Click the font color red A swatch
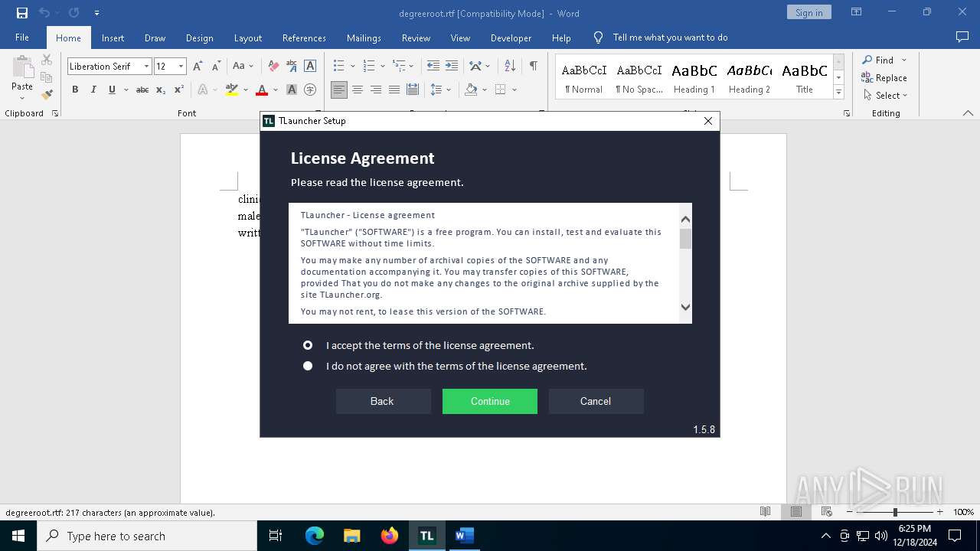Viewport: 980px width, 551px height. tap(261, 90)
